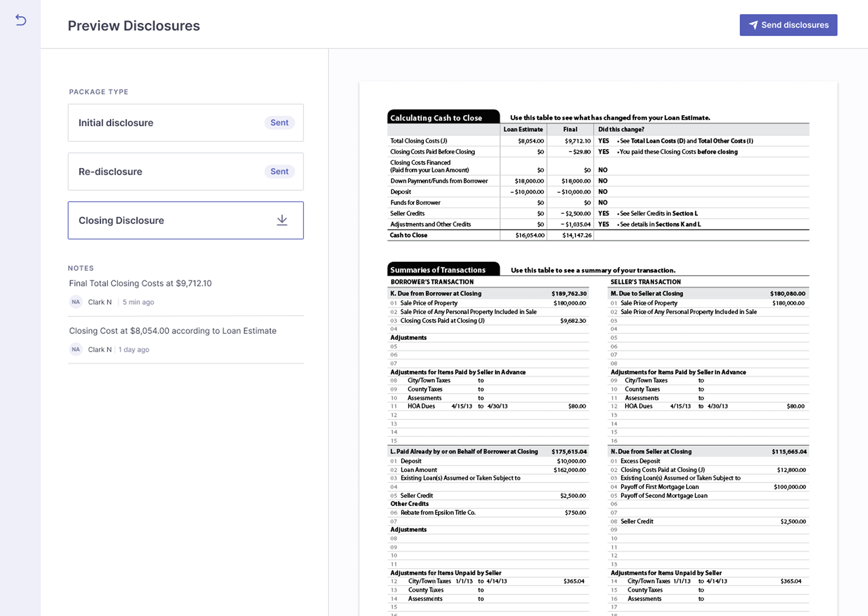
Task: Select the Re-disclosure package
Action: point(186,172)
